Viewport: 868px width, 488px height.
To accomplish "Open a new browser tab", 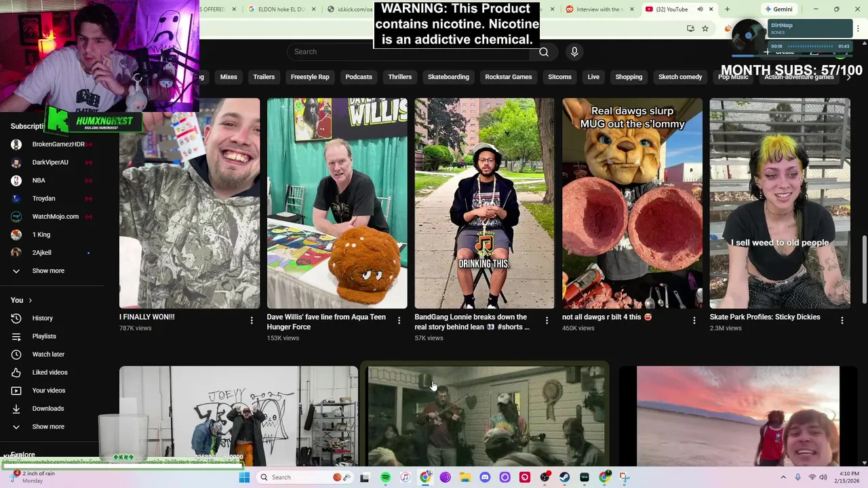I will point(727,9).
